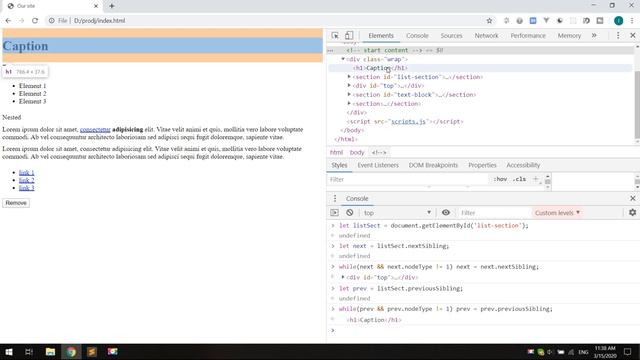This screenshot has width=640, height=360.
Task: Show the console sidebar icon
Action: [x=334, y=213]
